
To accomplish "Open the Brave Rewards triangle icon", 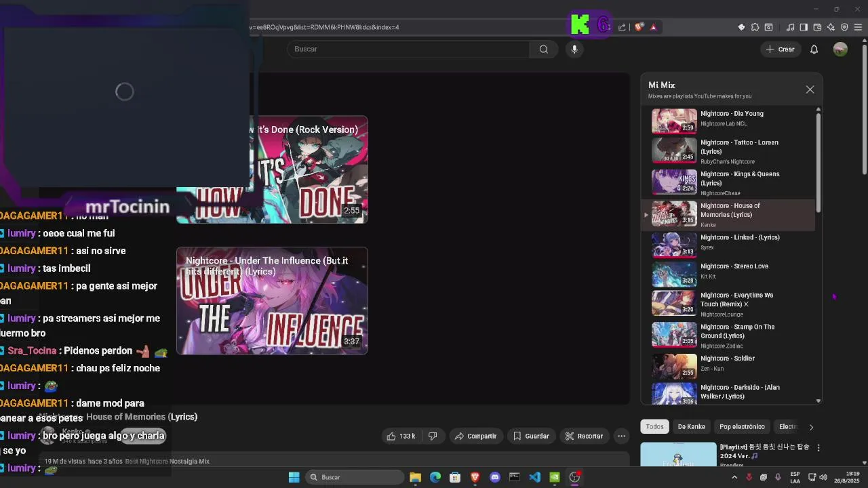I will (654, 27).
